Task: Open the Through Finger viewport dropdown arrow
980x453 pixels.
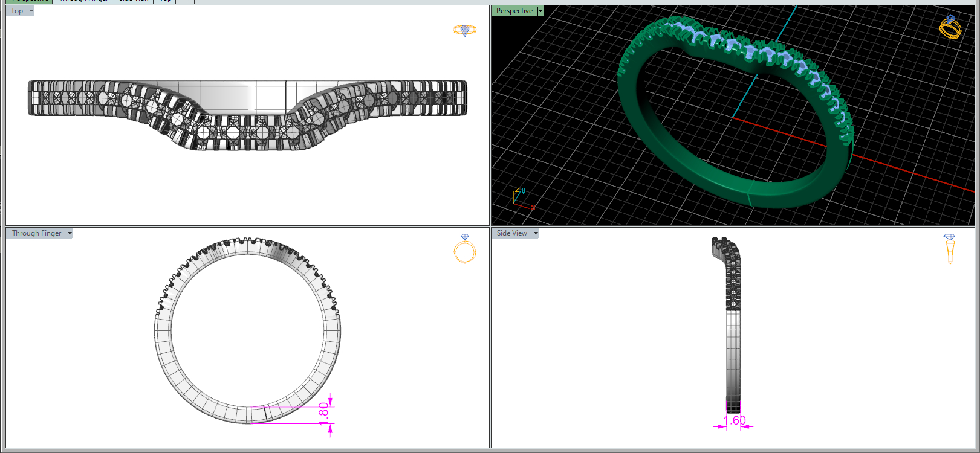Action: coord(70,233)
